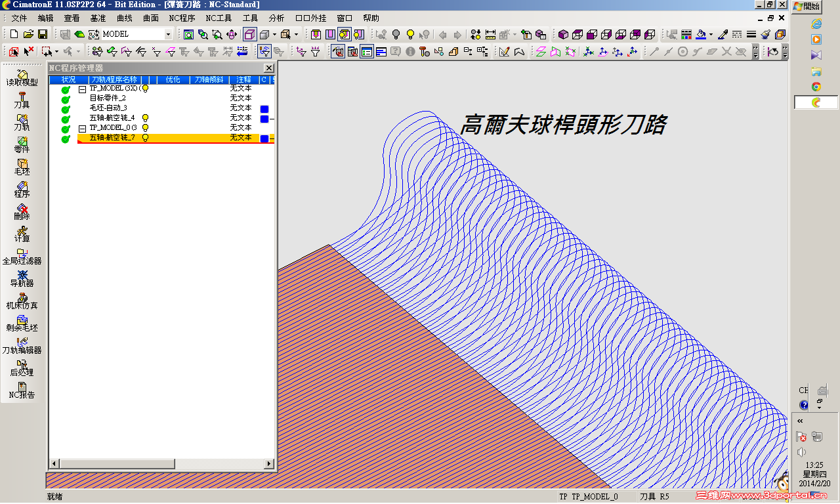Select the 零件 (part) sidebar icon
840x504 pixels.
(22, 144)
